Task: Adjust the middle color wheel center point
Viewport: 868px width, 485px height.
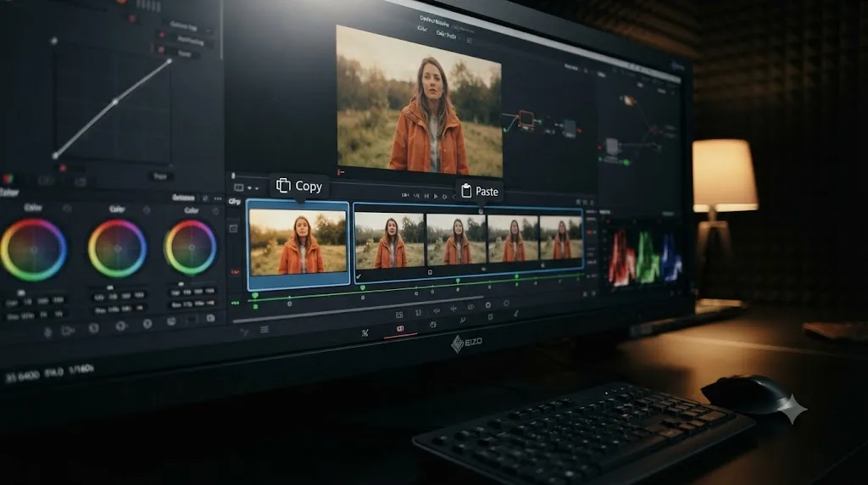Action: tap(117, 248)
